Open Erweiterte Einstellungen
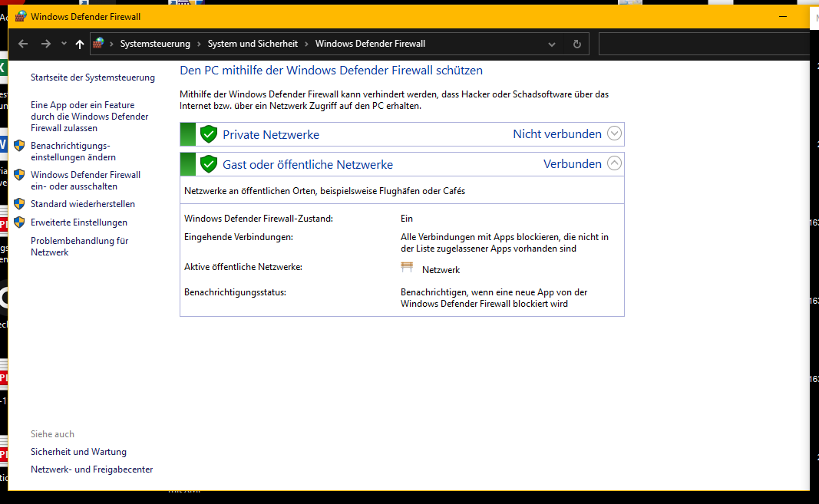This screenshot has height=504, width=819. coord(79,222)
